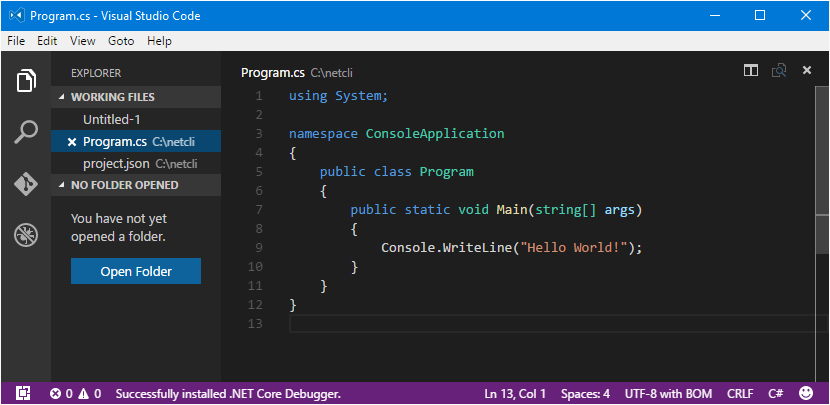Select Untitled-1 in working files
The height and width of the screenshot is (405, 830).
point(136,120)
